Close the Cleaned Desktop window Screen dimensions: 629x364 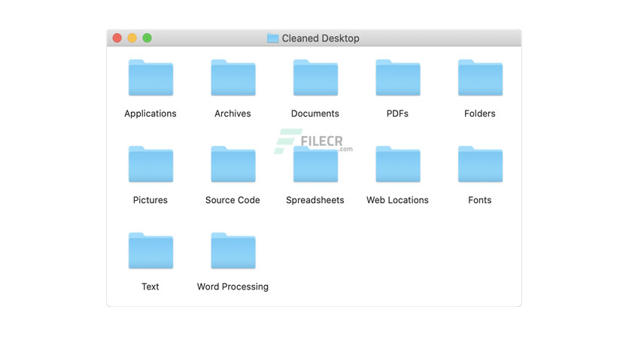[x=117, y=38]
